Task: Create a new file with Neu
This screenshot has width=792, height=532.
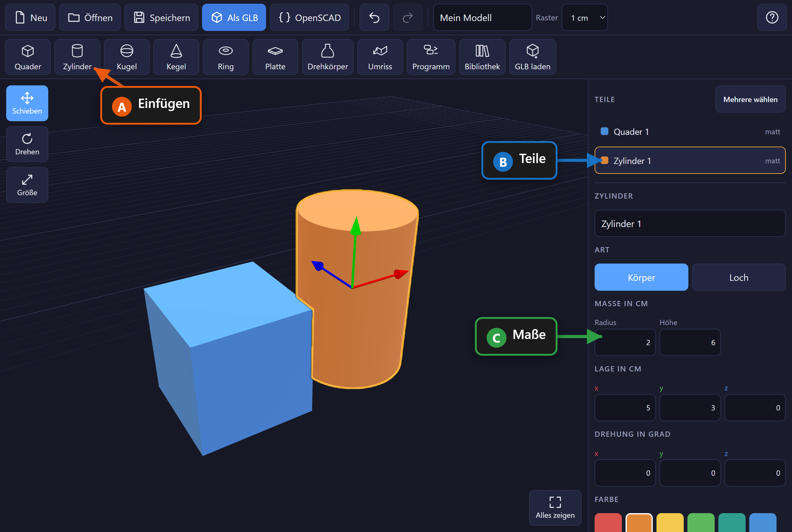Action: 30,17
